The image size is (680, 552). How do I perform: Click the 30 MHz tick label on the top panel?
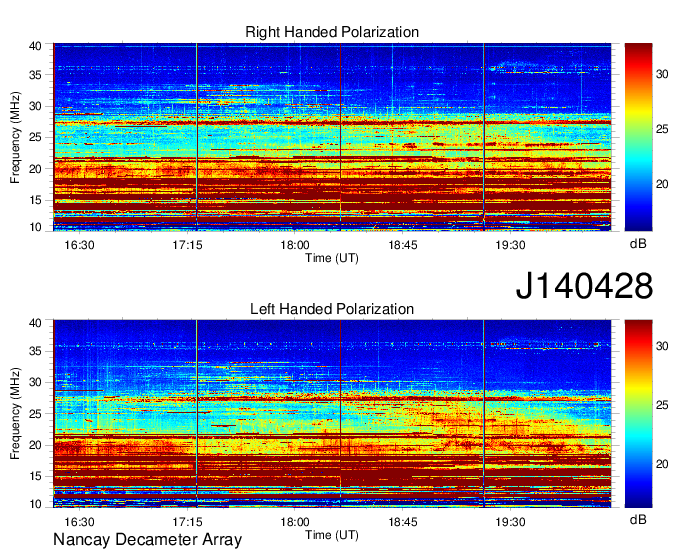(x=35, y=106)
